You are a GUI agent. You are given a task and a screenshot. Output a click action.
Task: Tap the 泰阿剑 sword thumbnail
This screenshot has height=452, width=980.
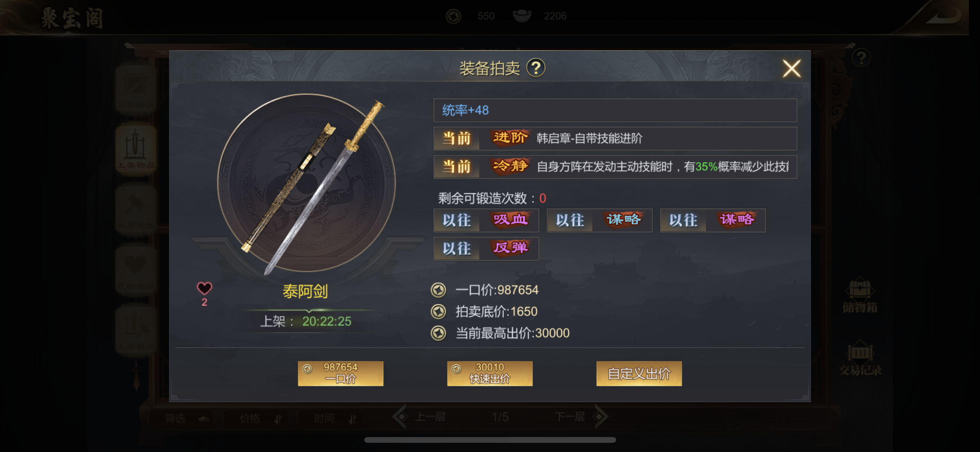[306, 183]
